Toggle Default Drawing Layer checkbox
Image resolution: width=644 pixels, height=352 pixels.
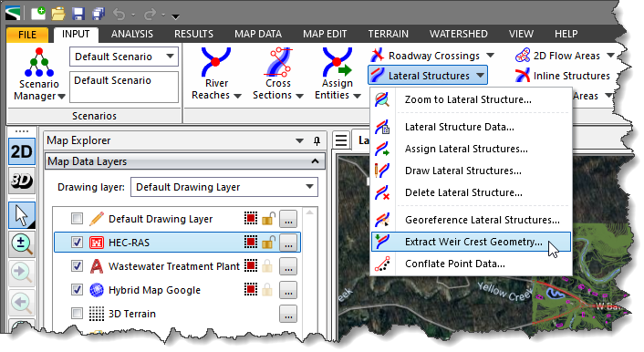pos(77,219)
